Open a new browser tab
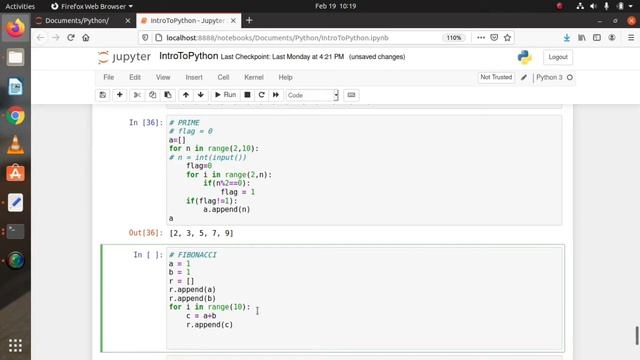Viewport: 640px width, 360px height. tap(249, 20)
